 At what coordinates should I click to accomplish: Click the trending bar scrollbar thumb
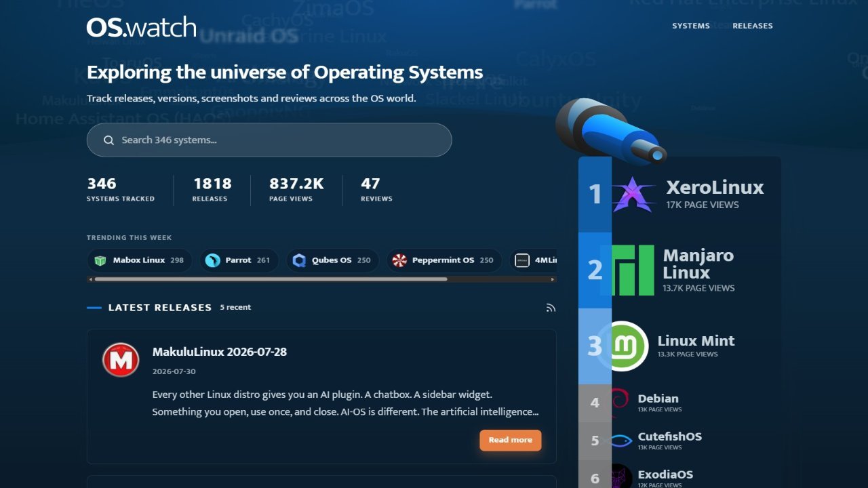271,279
